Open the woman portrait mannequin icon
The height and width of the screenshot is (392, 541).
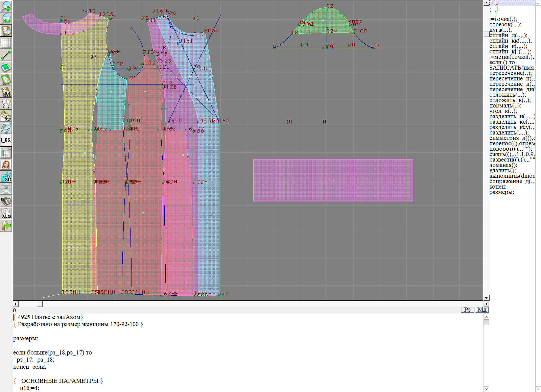[6, 165]
